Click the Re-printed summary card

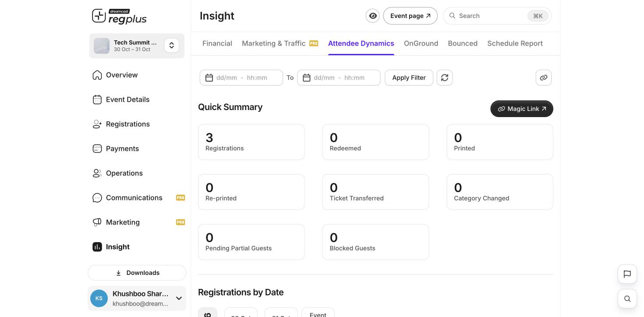(251, 192)
